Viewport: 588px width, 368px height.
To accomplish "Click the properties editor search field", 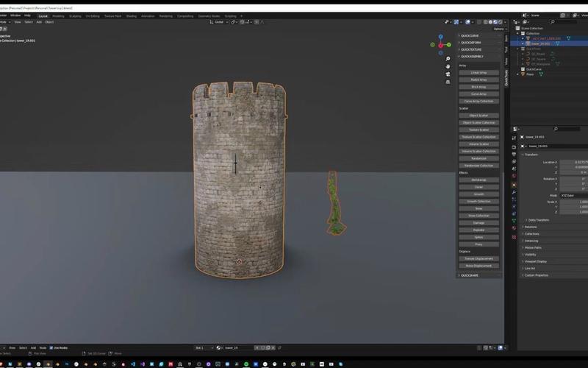I will (x=567, y=129).
